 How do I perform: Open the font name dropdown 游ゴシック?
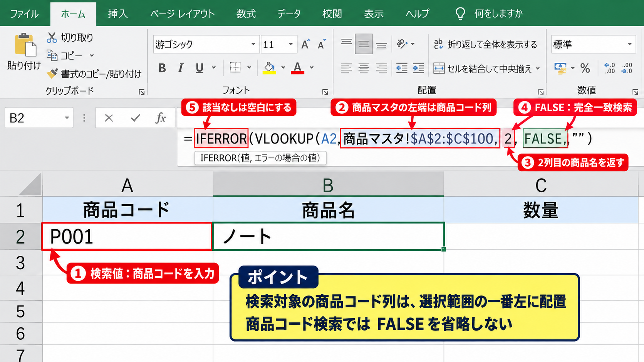(x=253, y=44)
